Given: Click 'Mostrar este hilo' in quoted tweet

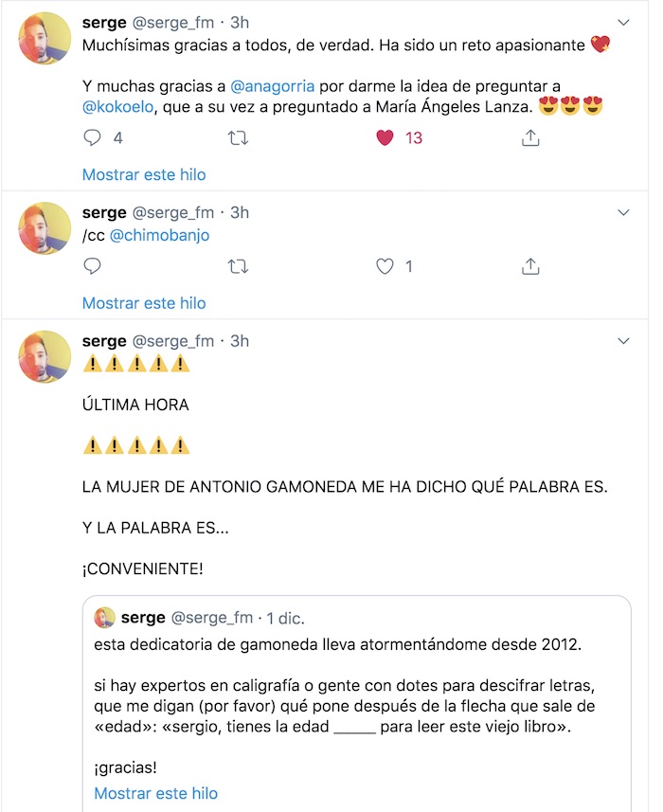Looking at the screenshot, I should pos(155,793).
